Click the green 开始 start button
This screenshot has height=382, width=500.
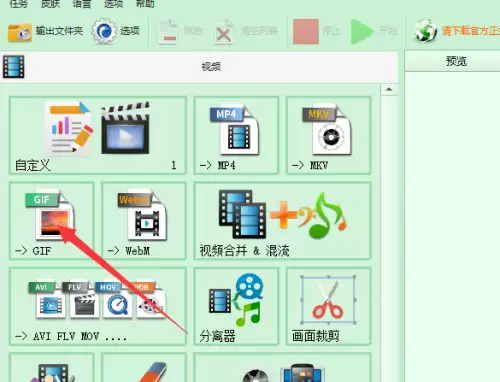(x=362, y=32)
